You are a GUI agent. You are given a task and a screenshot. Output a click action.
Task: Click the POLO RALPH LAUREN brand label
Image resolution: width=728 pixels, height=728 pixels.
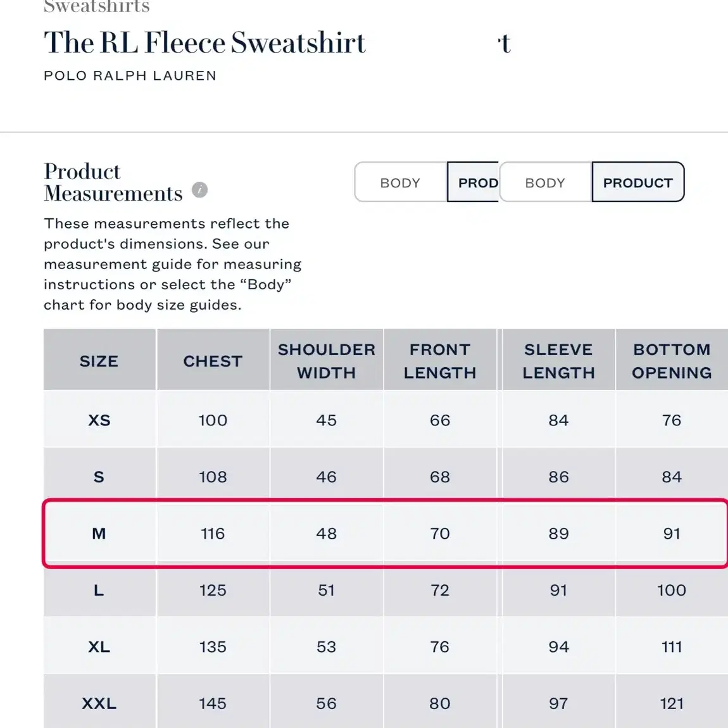click(x=130, y=76)
